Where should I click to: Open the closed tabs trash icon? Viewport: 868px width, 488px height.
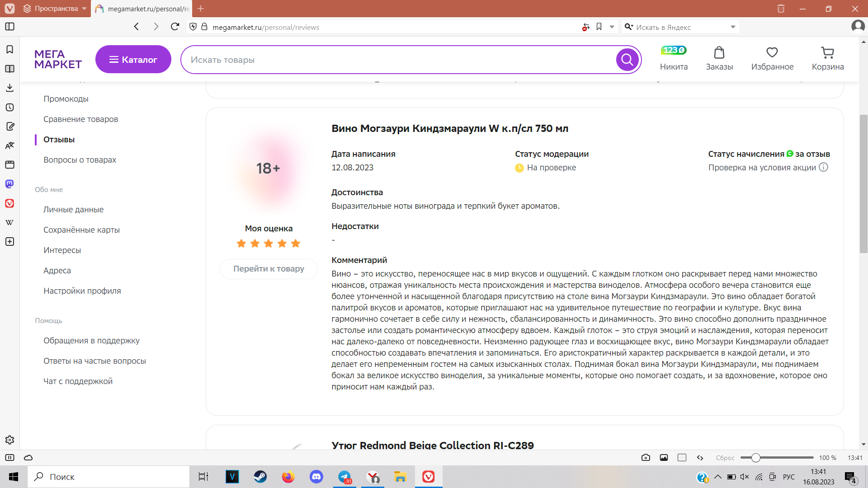tap(781, 9)
